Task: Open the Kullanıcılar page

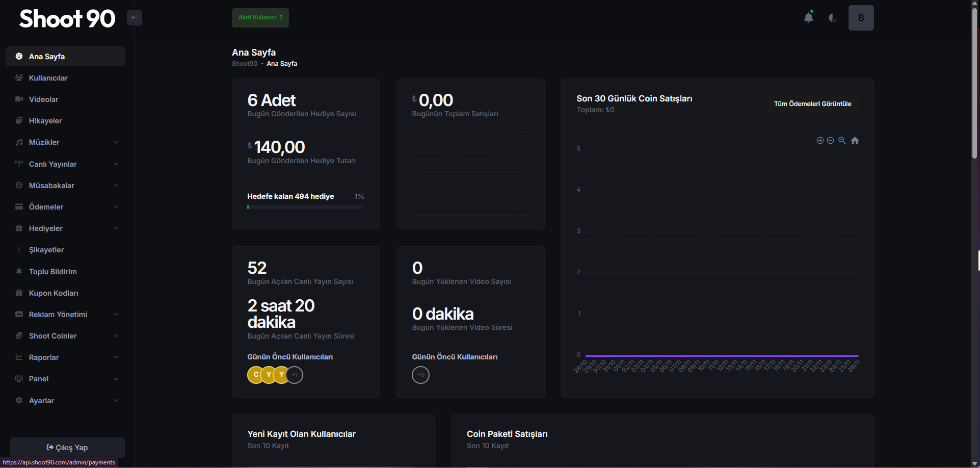Action: (48, 78)
